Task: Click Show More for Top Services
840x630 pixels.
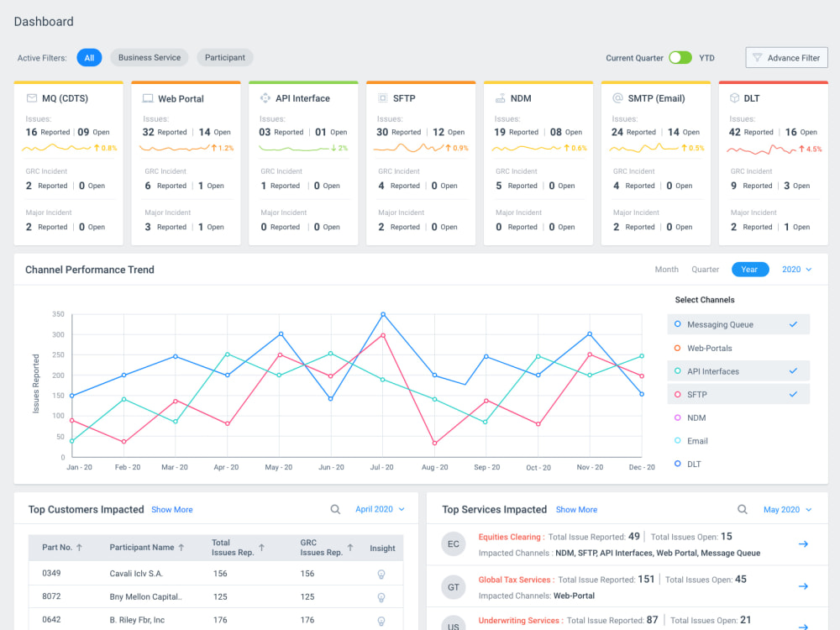Action: pyautogui.click(x=576, y=510)
